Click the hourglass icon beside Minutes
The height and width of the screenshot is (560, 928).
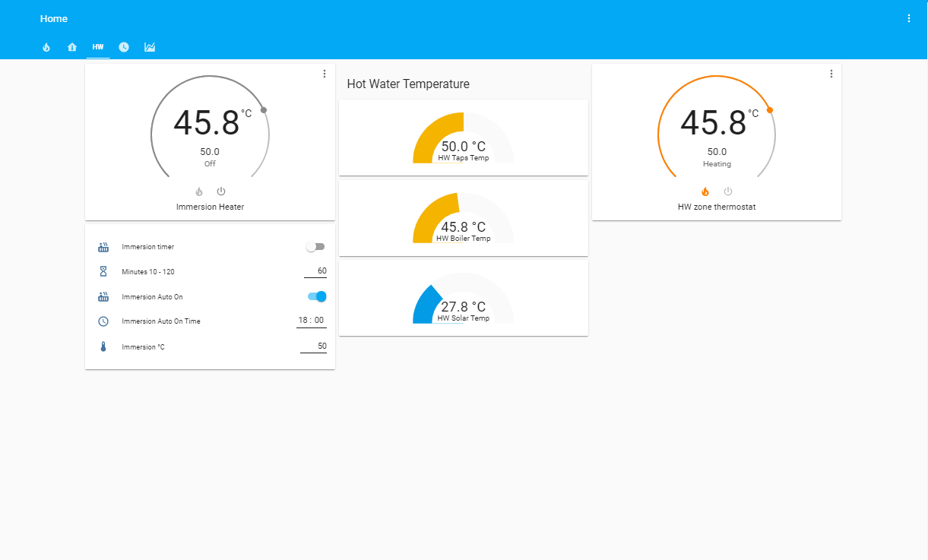click(x=103, y=271)
